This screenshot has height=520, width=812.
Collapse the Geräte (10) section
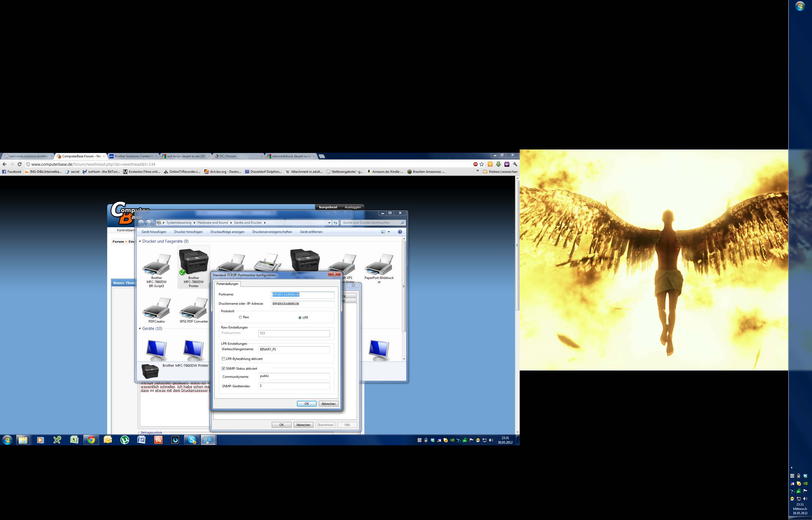pos(140,329)
